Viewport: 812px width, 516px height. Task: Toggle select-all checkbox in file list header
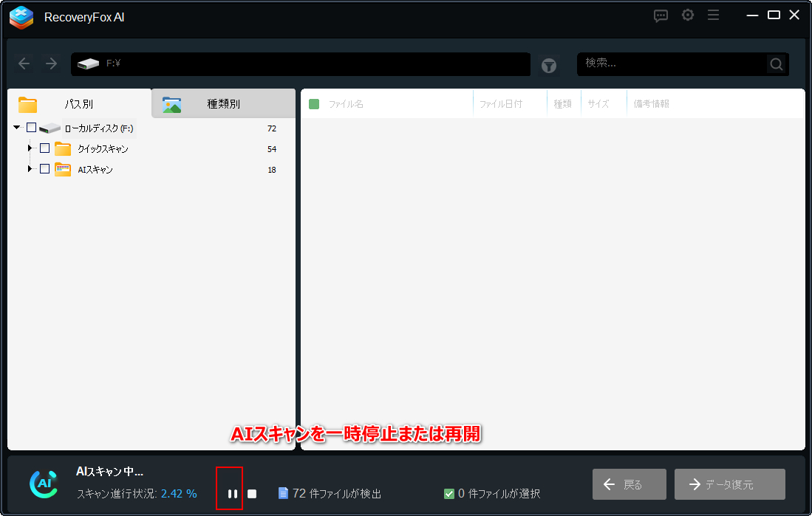(x=314, y=104)
